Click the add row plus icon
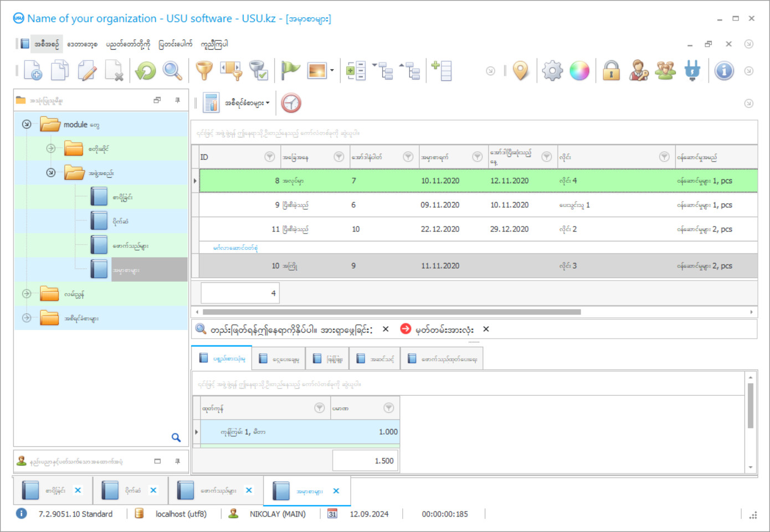Image resolution: width=770 pixels, height=532 pixels. 442,70
